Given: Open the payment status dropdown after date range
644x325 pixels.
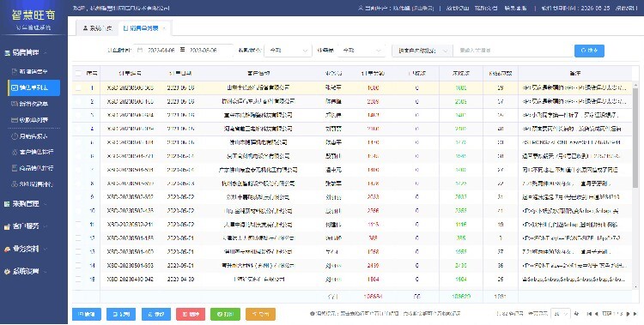Looking at the screenshot, I should (x=288, y=51).
